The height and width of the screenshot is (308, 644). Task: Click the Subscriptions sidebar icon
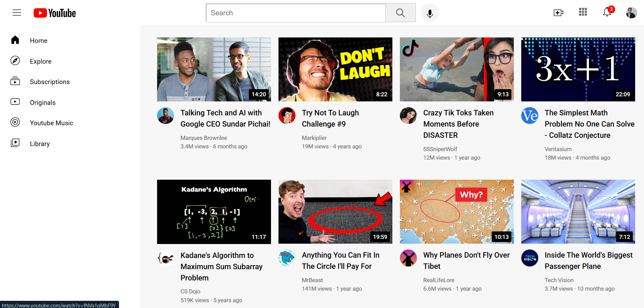click(x=15, y=81)
